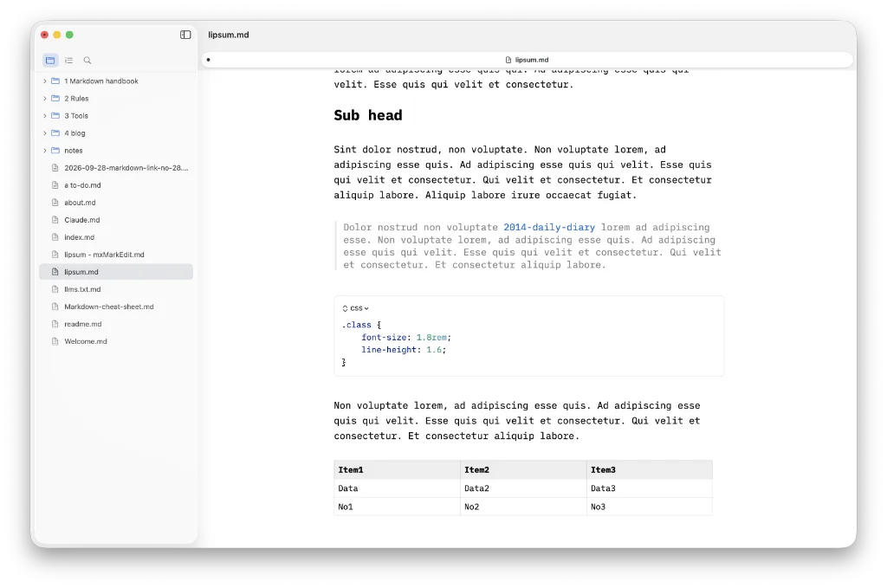Image resolution: width=887 pixels, height=588 pixels.
Task: Open Welcome.md file
Action: coord(86,341)
